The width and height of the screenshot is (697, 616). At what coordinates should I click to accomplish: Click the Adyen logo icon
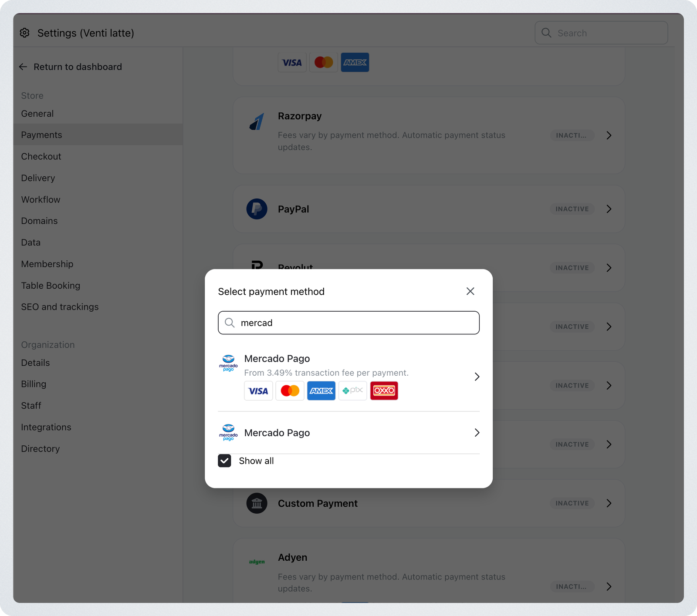257,562
